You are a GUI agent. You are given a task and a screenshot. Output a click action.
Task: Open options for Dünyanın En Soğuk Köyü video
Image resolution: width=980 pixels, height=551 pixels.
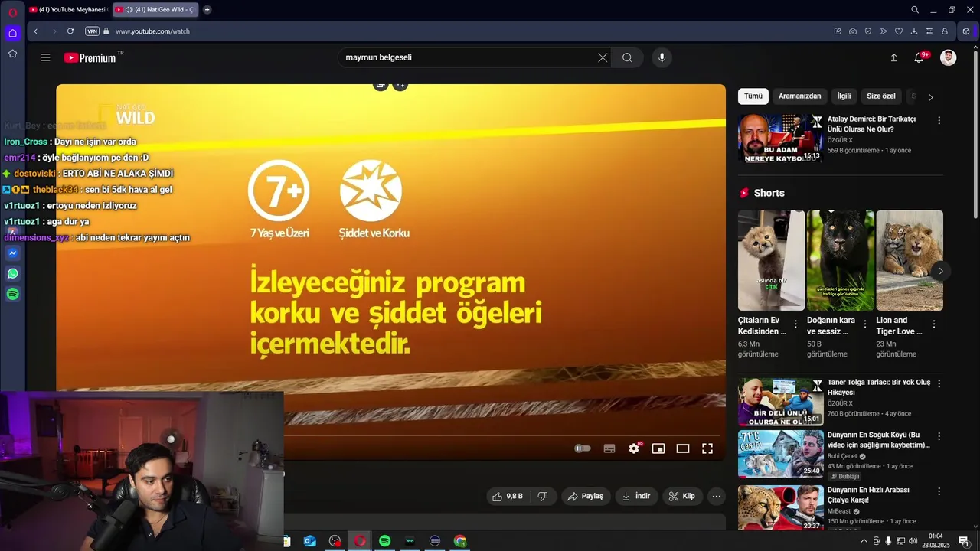939,436
